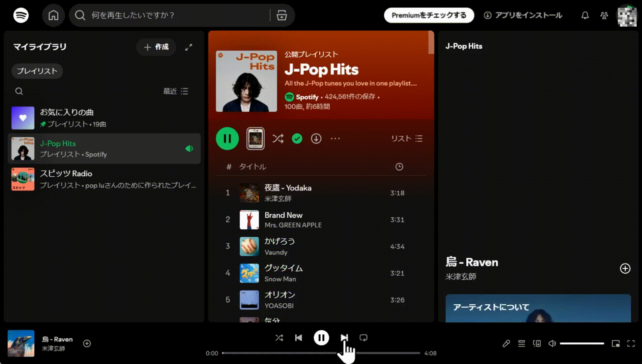Open artist Vaundy link
642x364 pixels.
(x=276, y=252)
